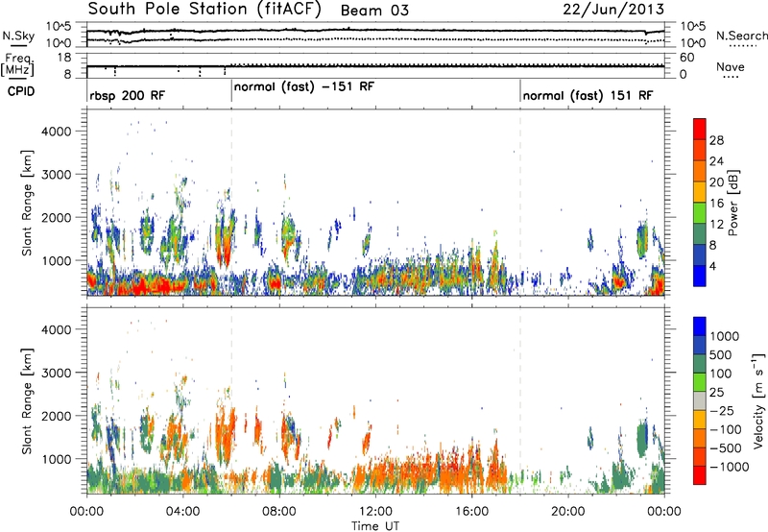
Task: Click the '08:00' time tick label
Action: pyautogui.click(x=278, y=512)
